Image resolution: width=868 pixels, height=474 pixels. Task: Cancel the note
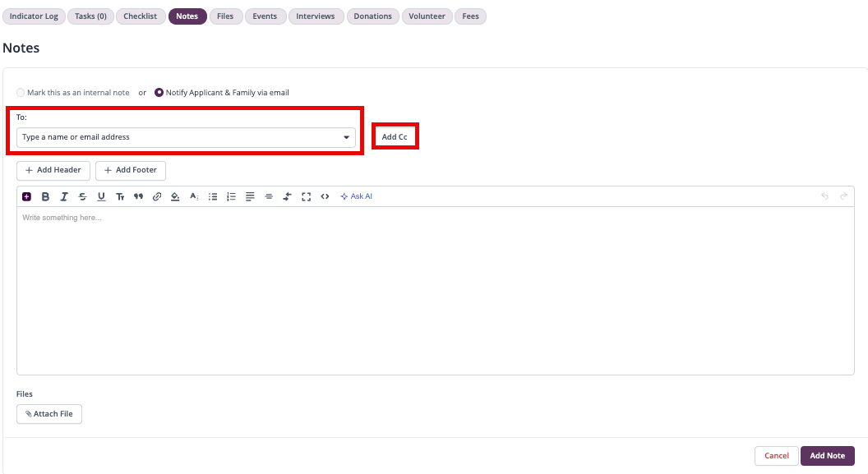pos(776,456)
